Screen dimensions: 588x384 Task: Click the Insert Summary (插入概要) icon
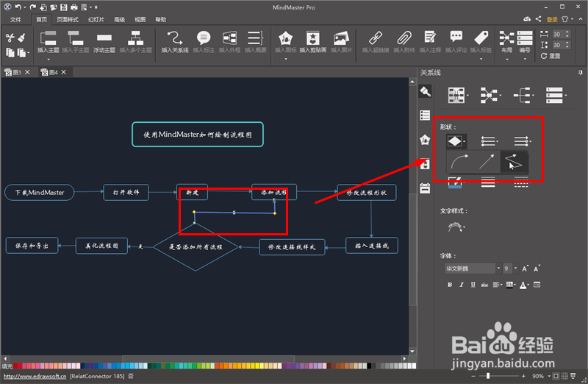coord(255,38)
